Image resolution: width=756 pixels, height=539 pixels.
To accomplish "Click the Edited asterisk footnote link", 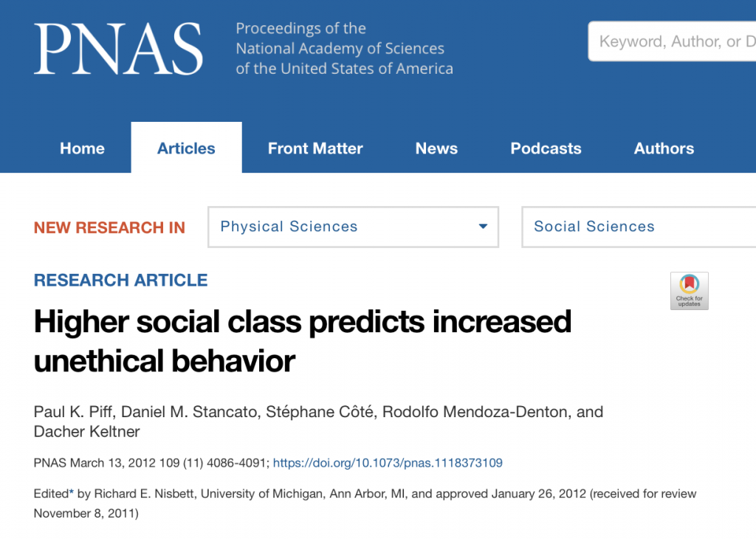I will pos(72,492).
